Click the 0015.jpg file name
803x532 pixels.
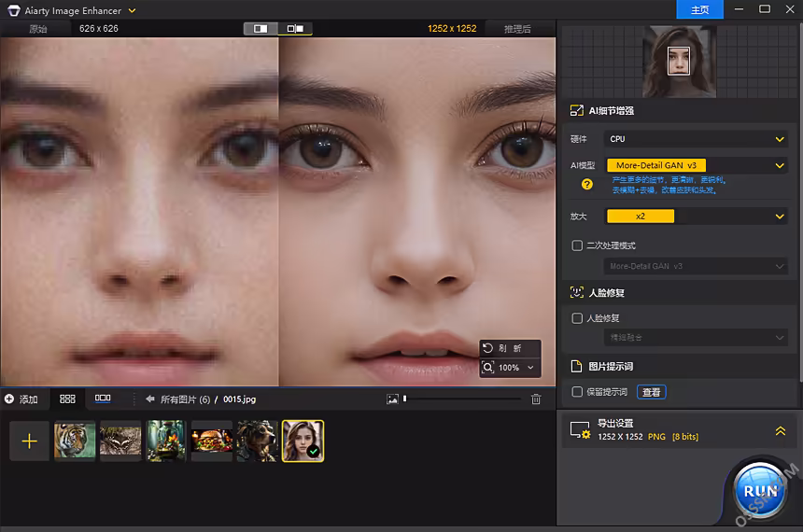(x=240, y=399)
